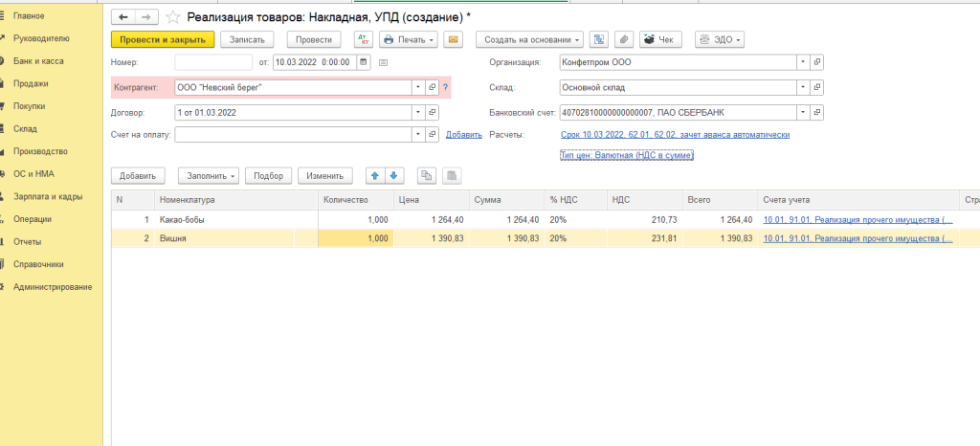Viewport: 980px width, 446px height.
Task: Click the envelope email icon
Action: [453, 39]
